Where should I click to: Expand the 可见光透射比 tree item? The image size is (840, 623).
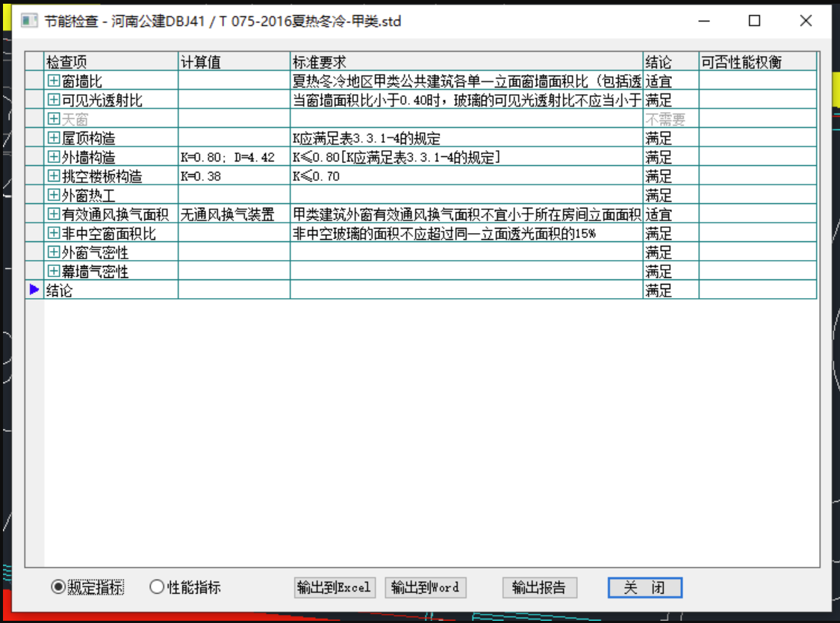click(54, 99)
